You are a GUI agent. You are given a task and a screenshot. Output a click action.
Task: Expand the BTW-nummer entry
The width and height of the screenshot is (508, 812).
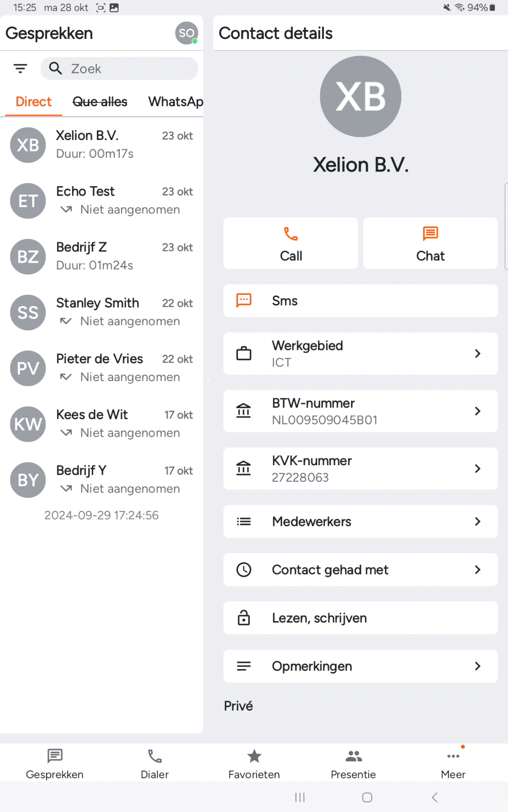(360, 411)
